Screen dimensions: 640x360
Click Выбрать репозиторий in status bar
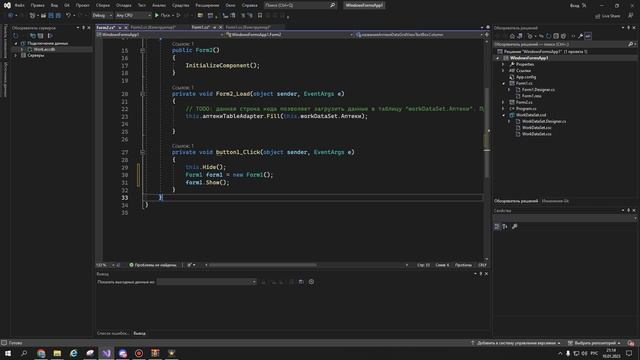coord(595,343)
